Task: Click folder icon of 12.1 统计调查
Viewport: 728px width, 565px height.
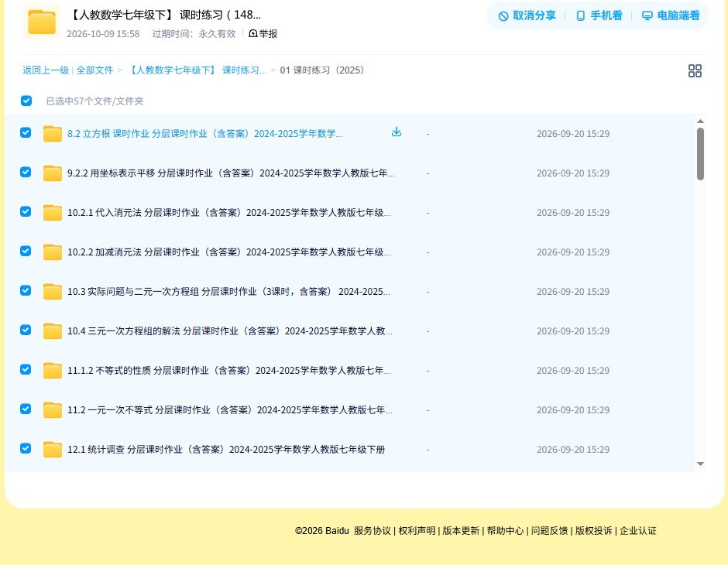Action: (x=53, y=449)
